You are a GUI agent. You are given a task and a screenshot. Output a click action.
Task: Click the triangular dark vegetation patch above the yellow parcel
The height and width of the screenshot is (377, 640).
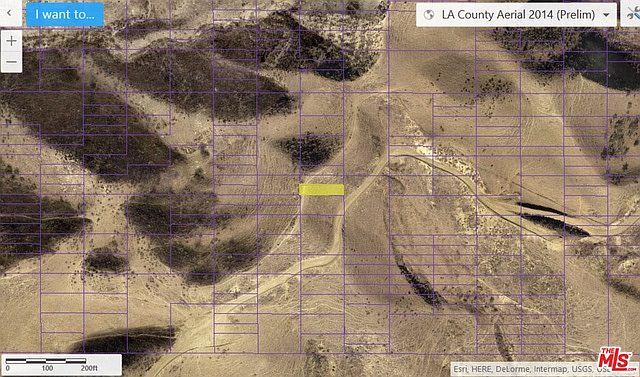point(310,149)
